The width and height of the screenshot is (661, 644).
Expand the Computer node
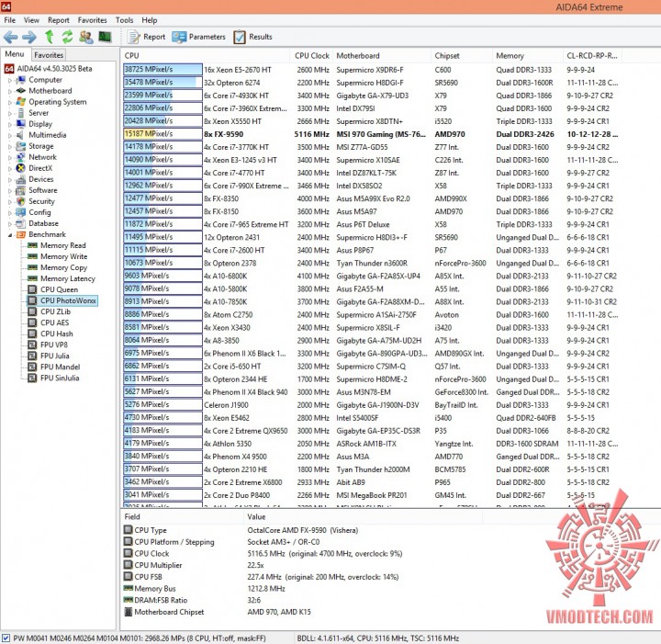point(10,80)
